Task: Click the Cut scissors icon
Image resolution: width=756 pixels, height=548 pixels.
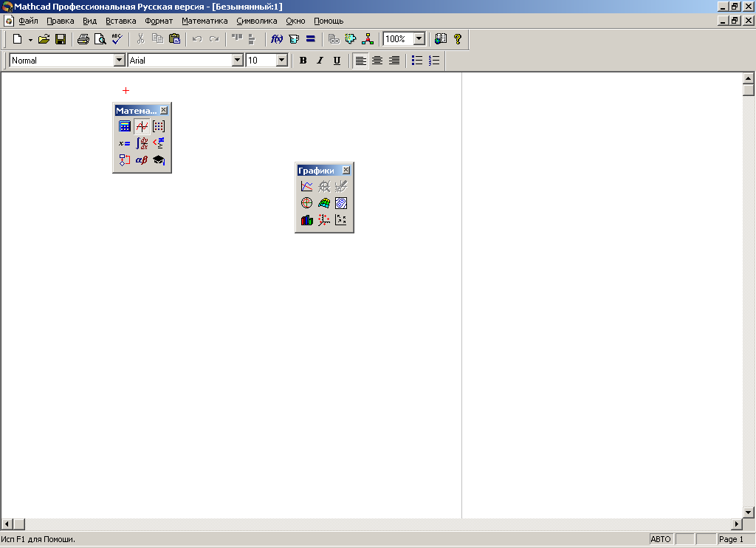Action: [141, 39]
